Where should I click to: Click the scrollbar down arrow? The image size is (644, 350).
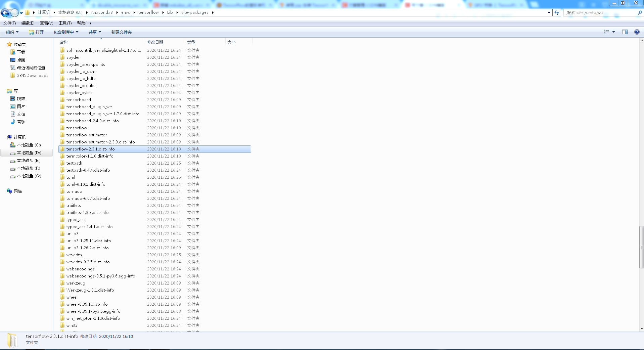tap(642, 329)
